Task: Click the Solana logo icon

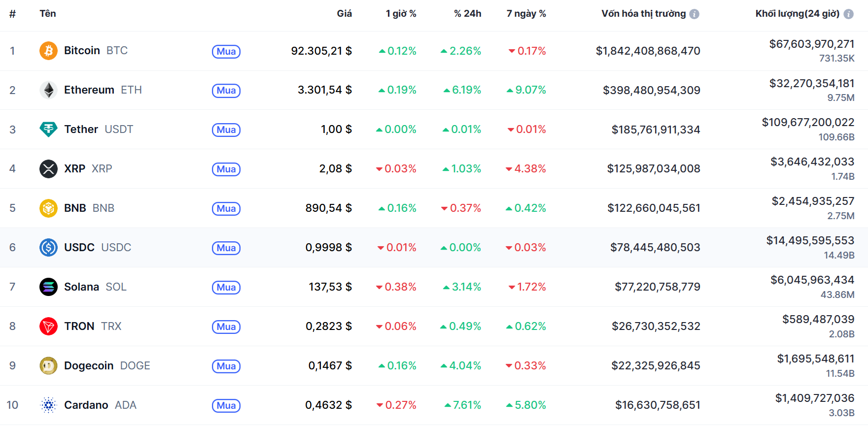Action: pos(48,287)
